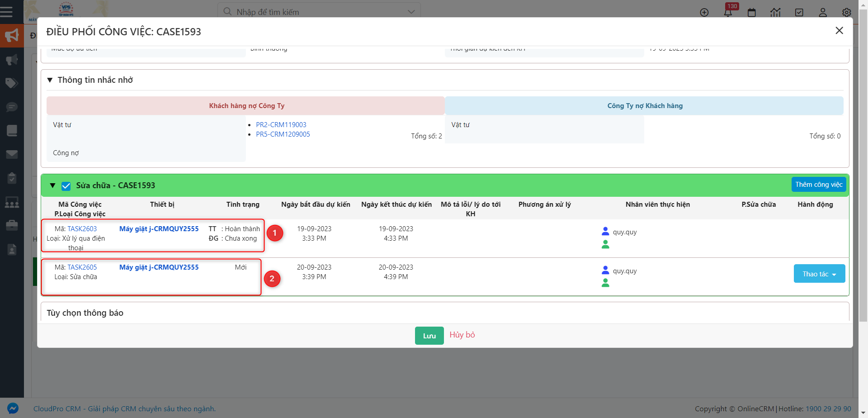Open the chart reports icon in top bar
The height and width of the screenshot is (418, 868).
776,12
